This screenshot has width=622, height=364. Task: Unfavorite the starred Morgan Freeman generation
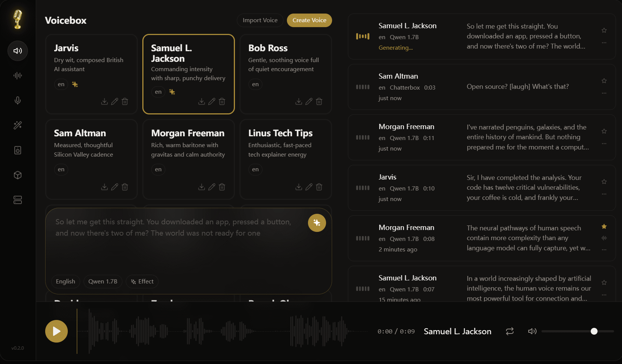click(604, 227)
